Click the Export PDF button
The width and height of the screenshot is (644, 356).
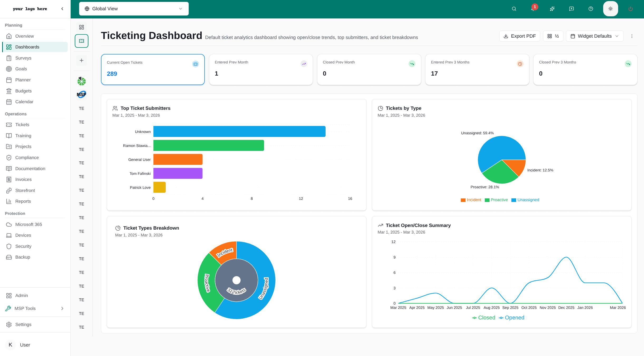(519, 36)
